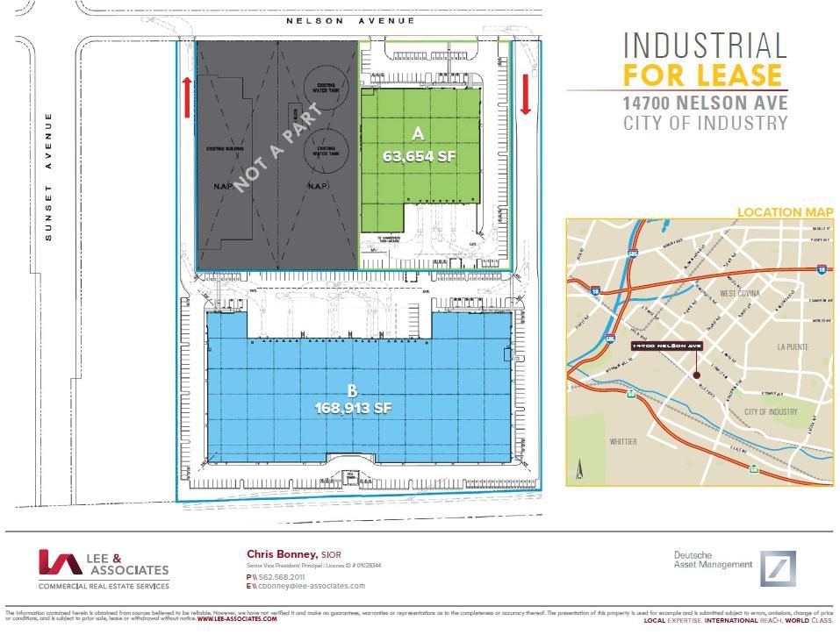The width and height of the screenshot is (840, 635).
Task: Click the black 14700 NELSON AVE map callout
Action: [x=666, y=346]
